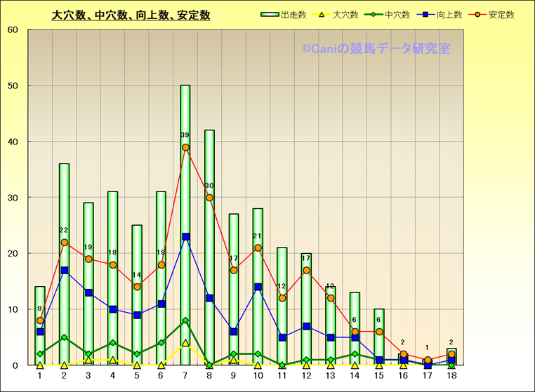The image size is (535, 392).
Task: Click the orange data point labeled 22
Action: [64, 243]
